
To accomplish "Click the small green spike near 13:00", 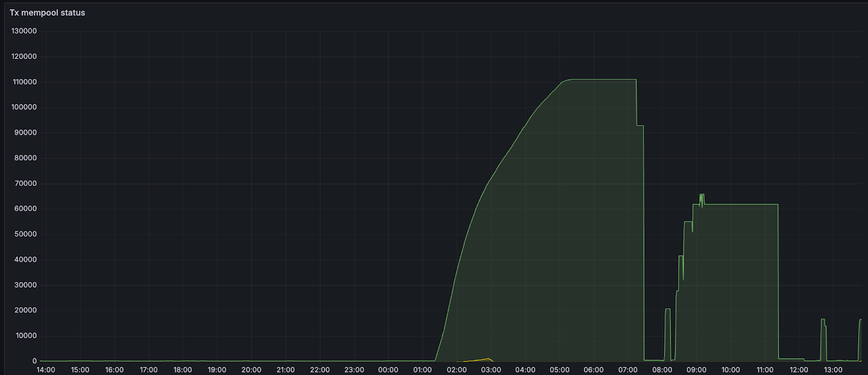I will (x=824, y=340).
